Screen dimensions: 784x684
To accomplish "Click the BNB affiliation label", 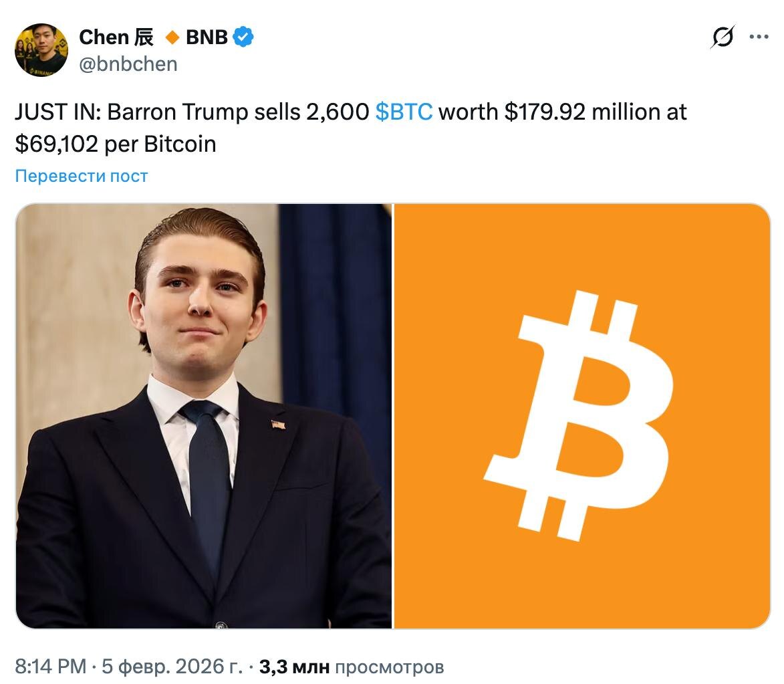I will [x=207, y=37].
